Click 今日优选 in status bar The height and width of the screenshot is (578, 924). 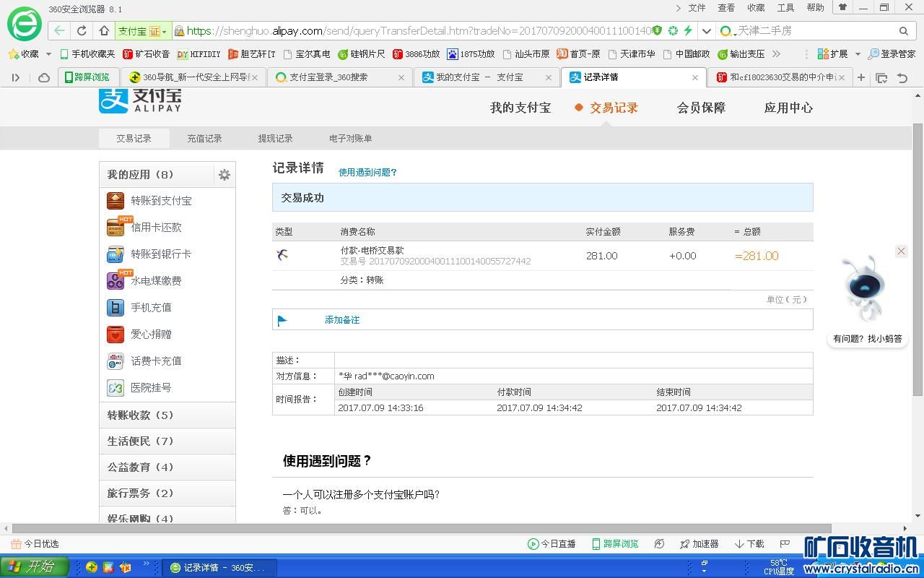(x=35, y=544)
